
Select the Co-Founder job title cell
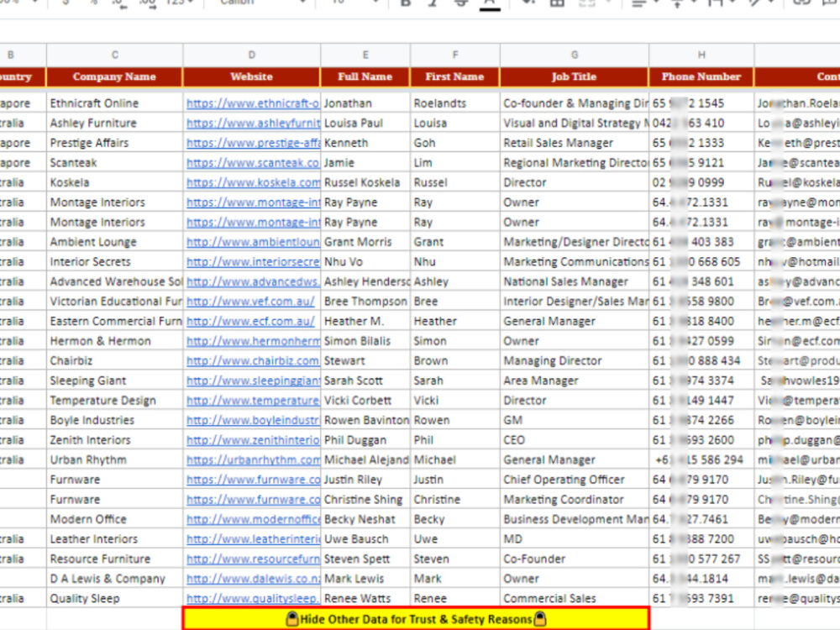(x=575, y=559)
